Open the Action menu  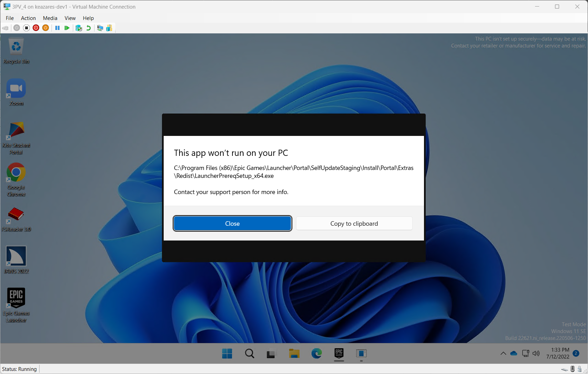(28, 18)
